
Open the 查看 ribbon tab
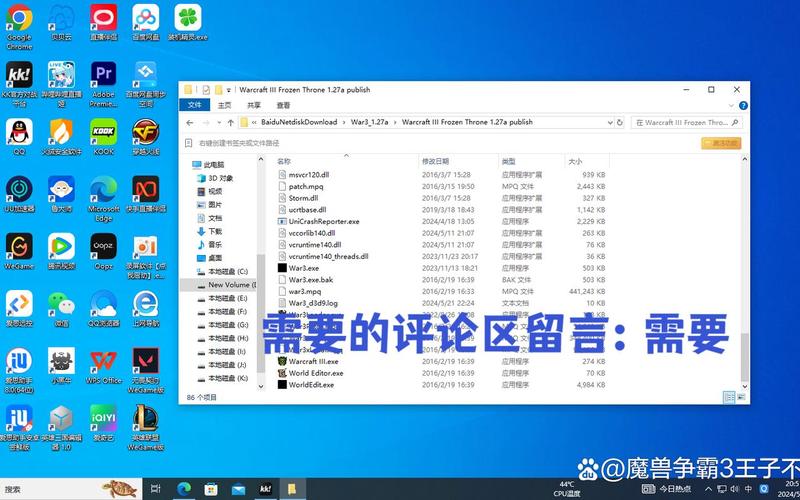[283, 105]
